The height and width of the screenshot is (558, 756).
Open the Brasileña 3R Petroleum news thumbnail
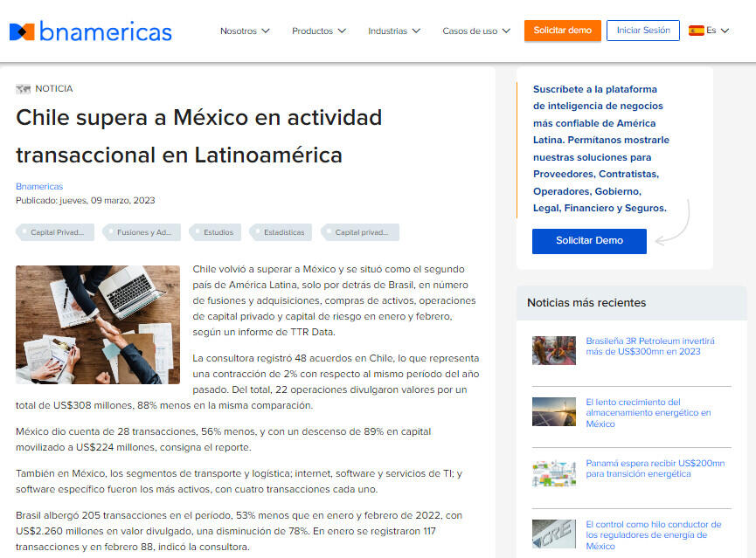(x=554, y=350)
